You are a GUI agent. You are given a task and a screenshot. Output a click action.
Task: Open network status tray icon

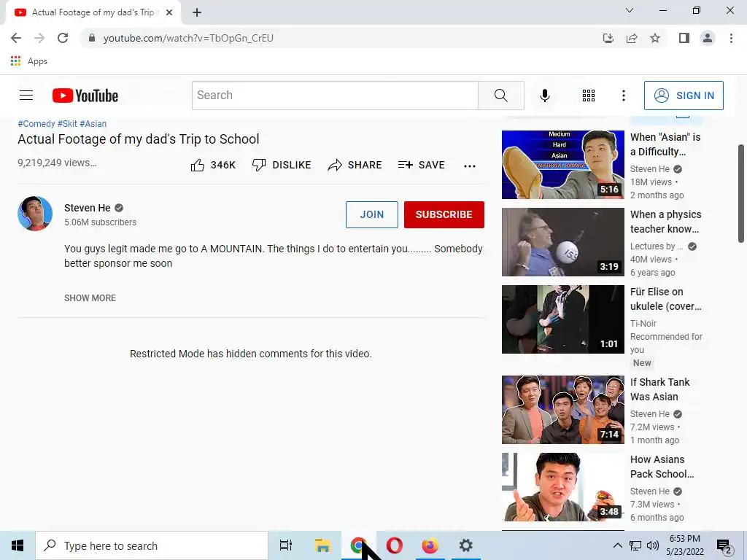pyautogui.click(x=635, y=545)
